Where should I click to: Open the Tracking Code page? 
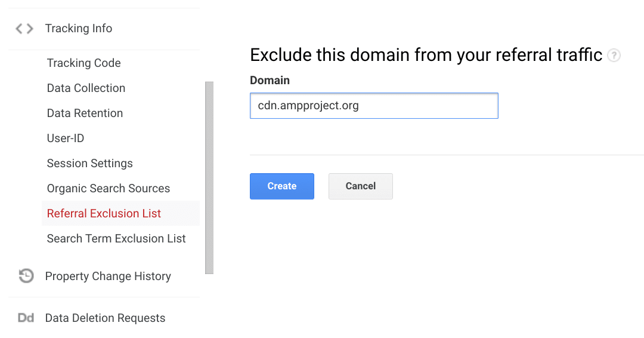84,63
